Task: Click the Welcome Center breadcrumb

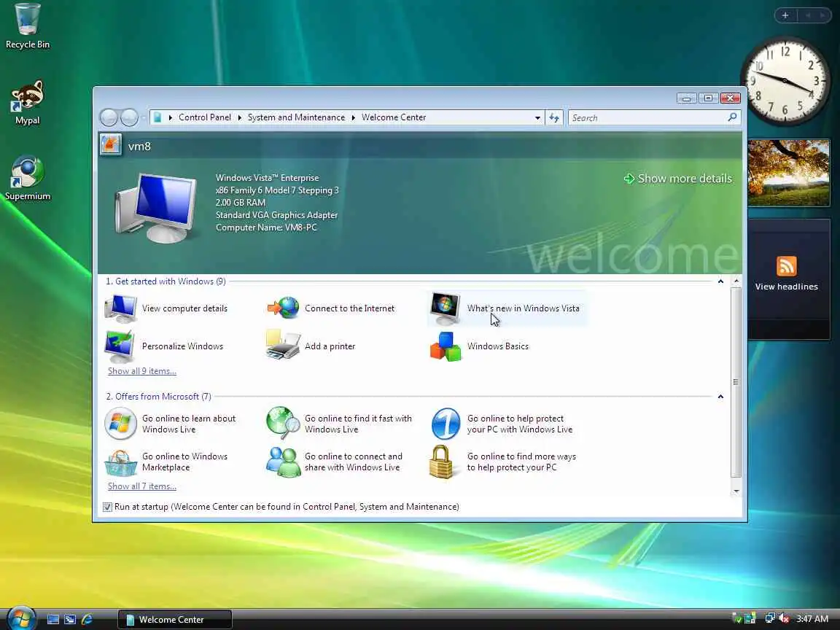Action: click(x=394, y=117)
